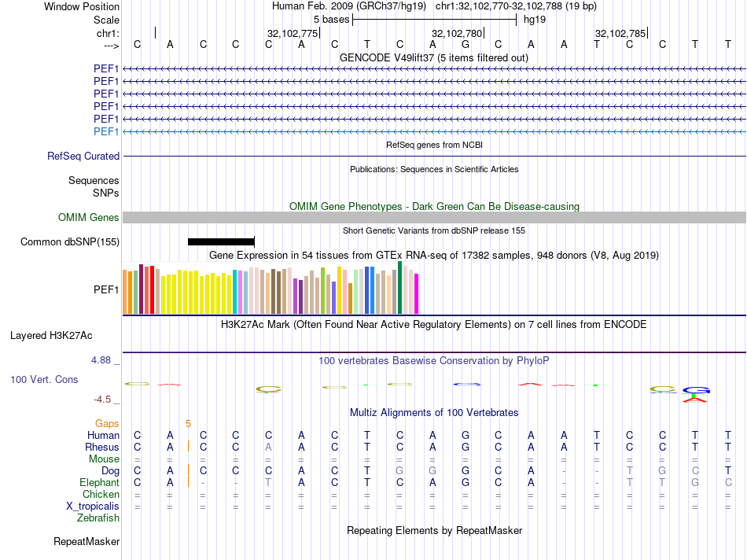The height and width of the screenshot is (560, 747).
Task: Select the Dog alignment row label
Action: point(110,471)
